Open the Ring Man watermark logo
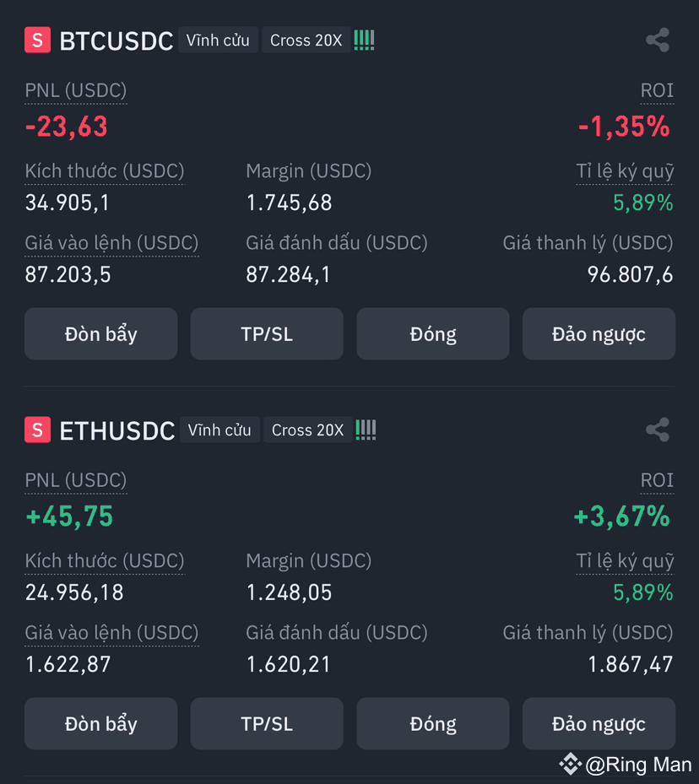 coord(570,764)
